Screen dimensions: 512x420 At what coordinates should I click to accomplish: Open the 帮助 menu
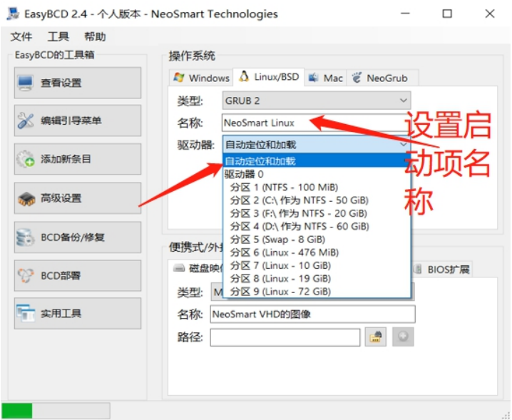[95, 36]
